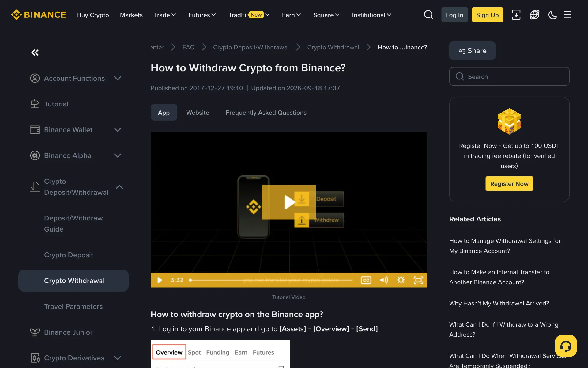
Task: Open the search magnifier in header
Action: click(428, 15)
